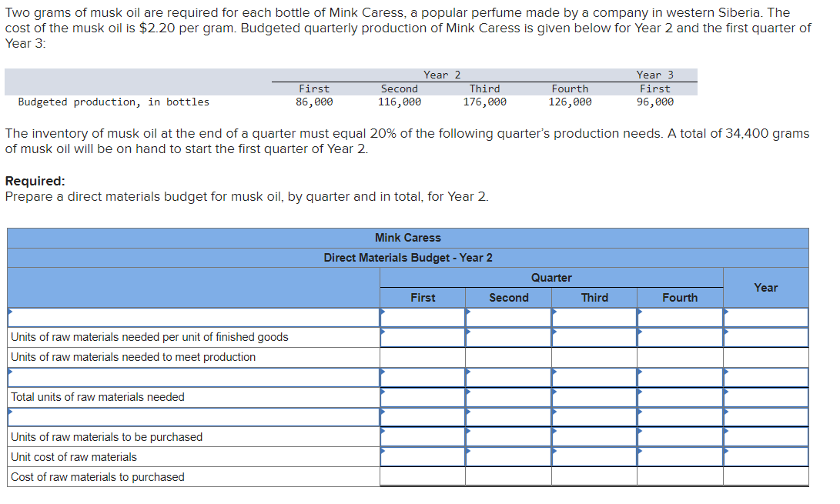The image size is (840, 504).
Task: Click 'Units of raw materials to be purchased' label
Action: 106,437
